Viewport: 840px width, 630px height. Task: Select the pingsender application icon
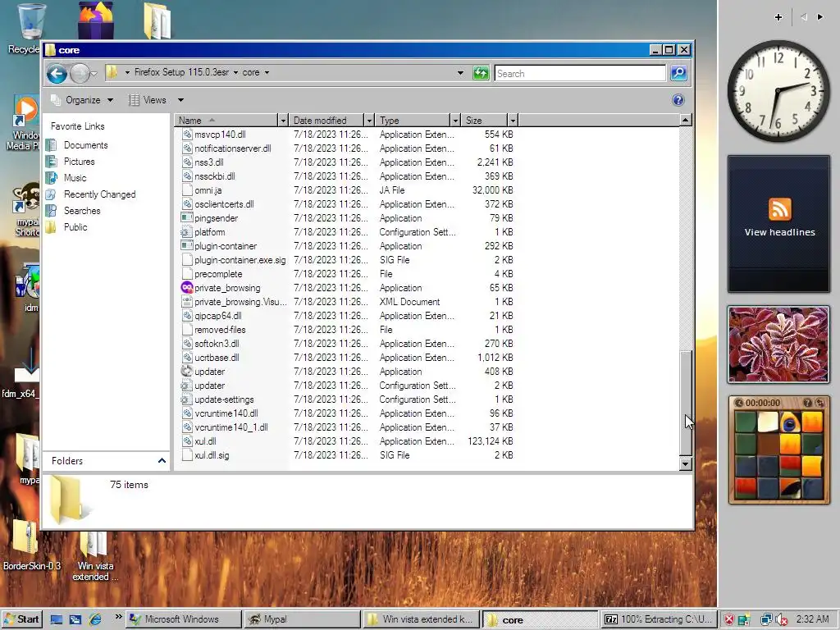coord(186,218)
